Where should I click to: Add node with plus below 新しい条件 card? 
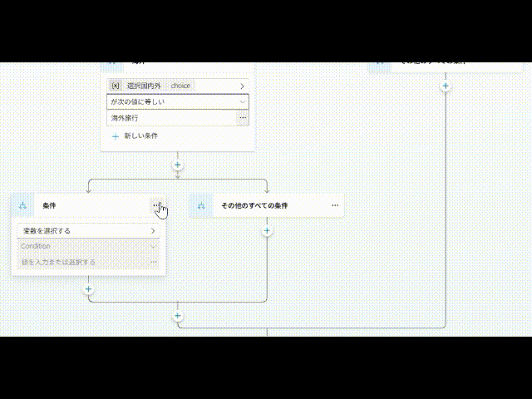coord(177,165)
